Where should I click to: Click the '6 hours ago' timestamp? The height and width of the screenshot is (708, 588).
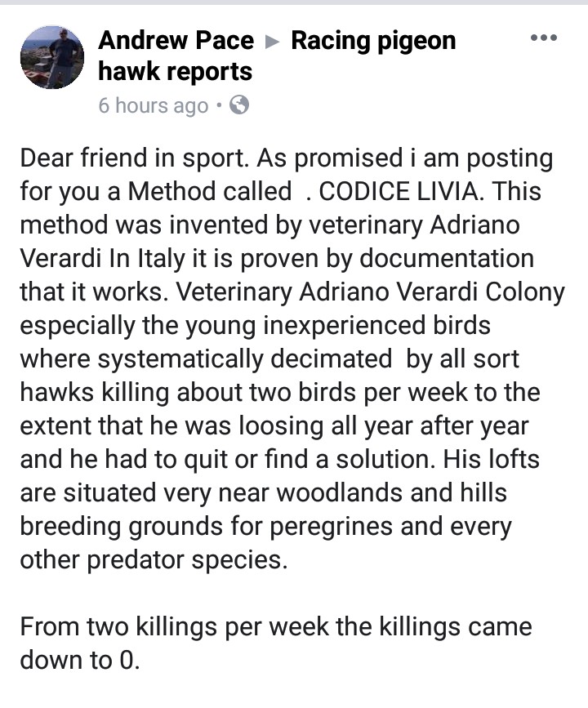click(154, 105)
